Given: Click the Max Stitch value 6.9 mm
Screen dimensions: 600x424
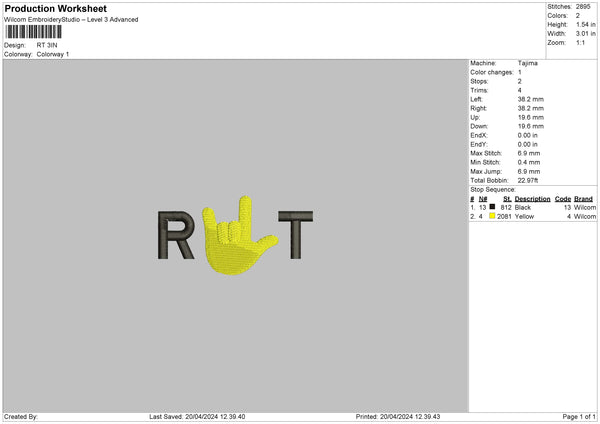Looking at the screenshot, I should 529,153.
